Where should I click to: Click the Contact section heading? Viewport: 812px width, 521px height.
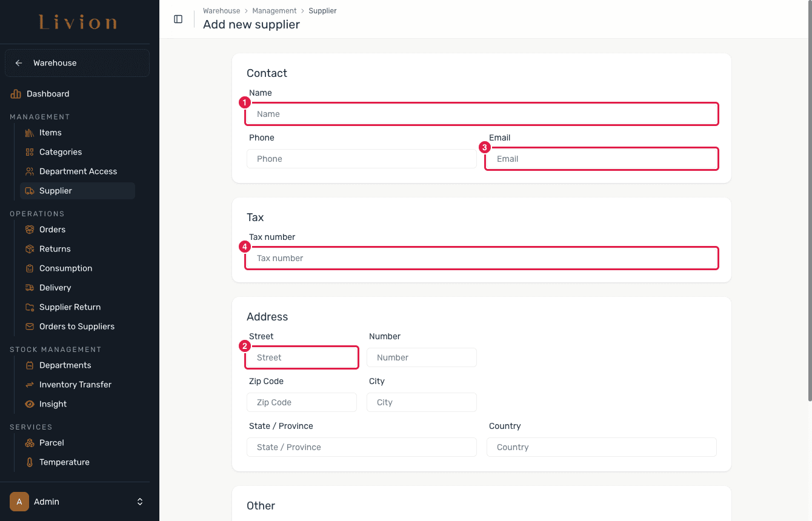tap(267, 73)
